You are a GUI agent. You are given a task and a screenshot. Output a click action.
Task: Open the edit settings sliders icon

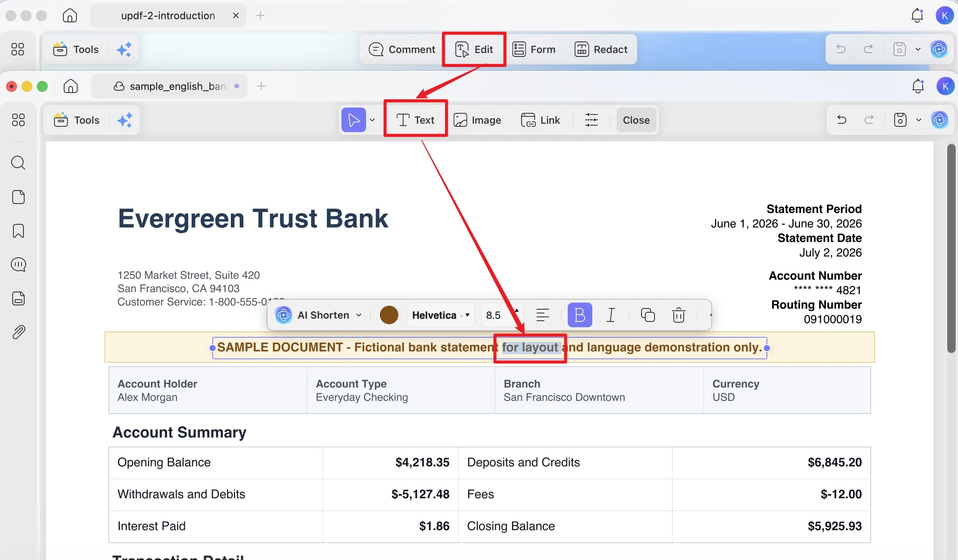pos(591,120)
